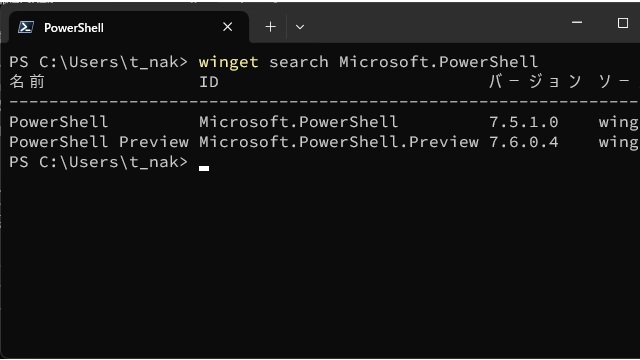The height and width of the screenshot is (360, 640).
Task: Click the ID column header
Action: (x=209, y=82)
